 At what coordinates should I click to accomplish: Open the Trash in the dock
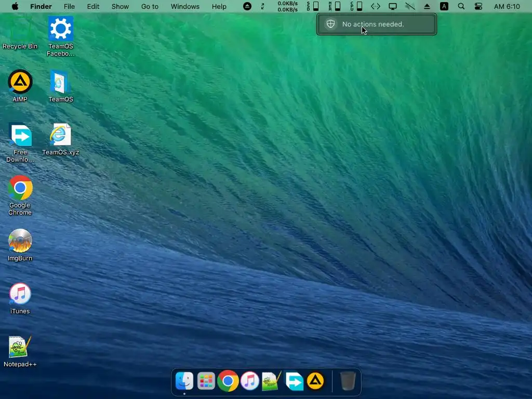click(x=348, y=381)
